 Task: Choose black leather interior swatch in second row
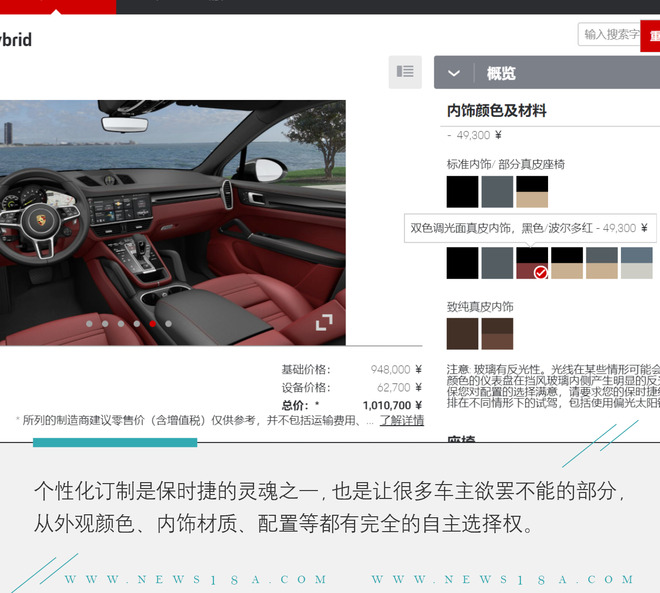click(x=462, y=263)
